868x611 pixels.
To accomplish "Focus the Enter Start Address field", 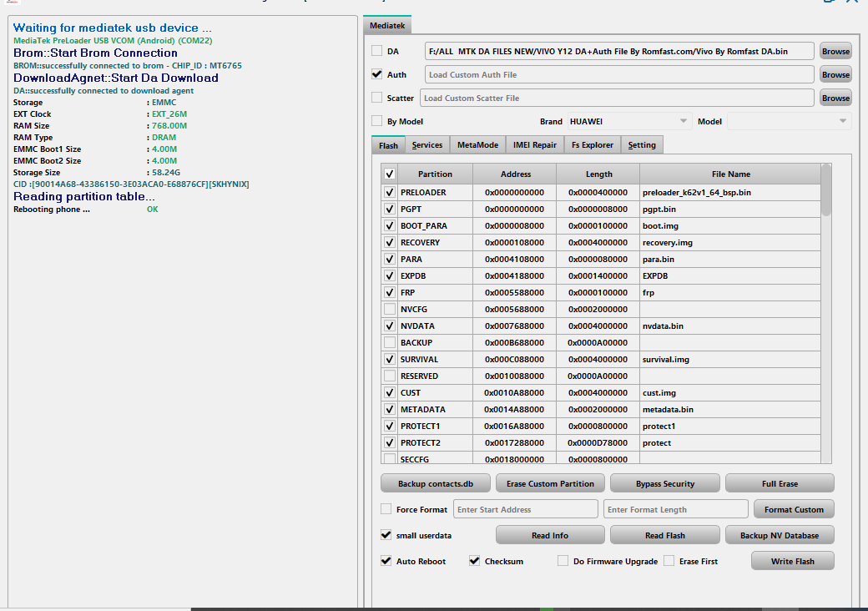I will click(525, 509).
